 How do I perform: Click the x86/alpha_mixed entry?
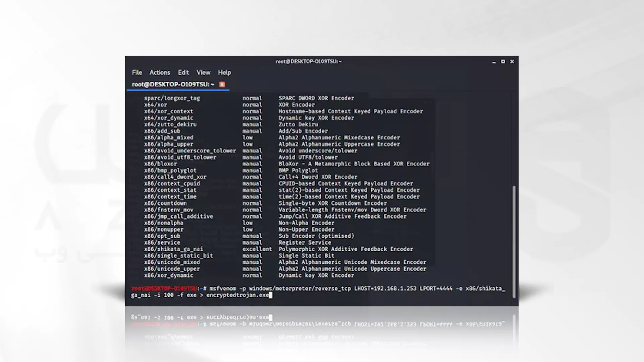[x=169, y=137]
